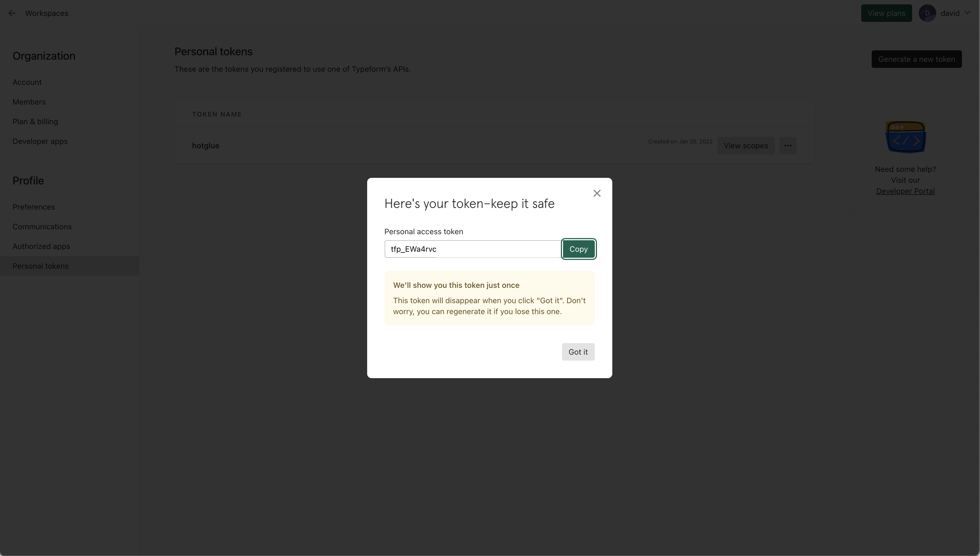
Task: Select Personal tokens sidebar item
Action: [40, 266]
